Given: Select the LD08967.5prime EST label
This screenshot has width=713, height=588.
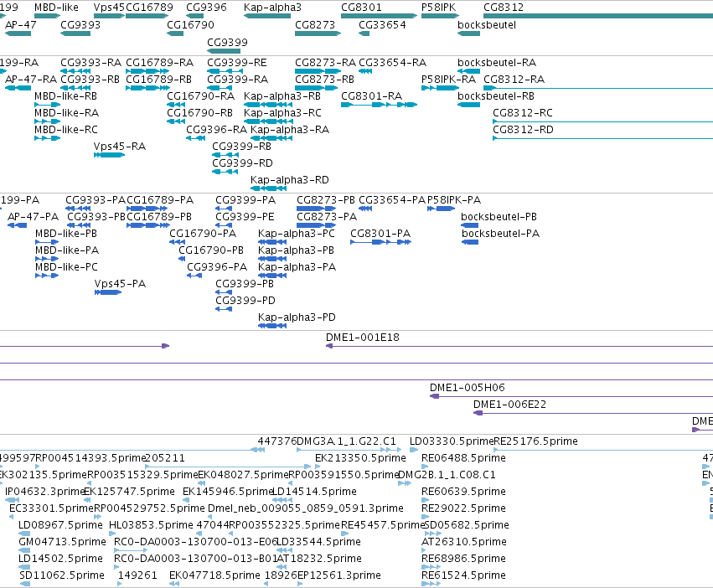Looking at the screenshot, I should (x=60, y=525).
